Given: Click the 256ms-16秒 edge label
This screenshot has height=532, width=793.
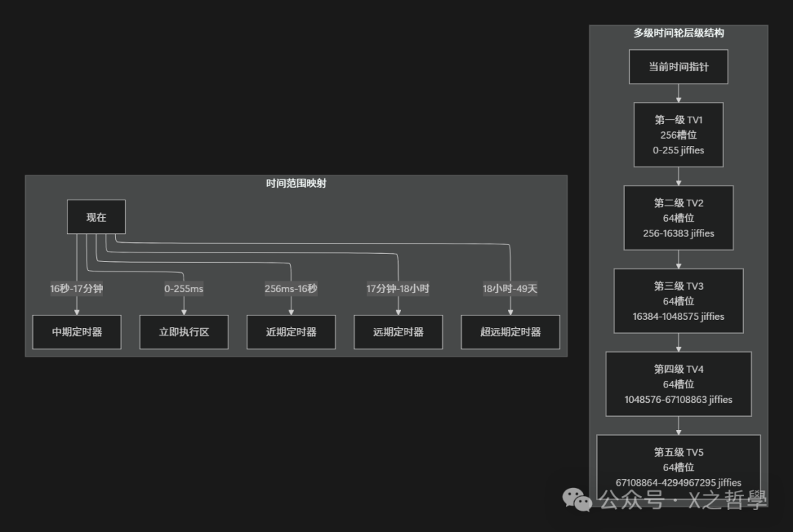Looking at the screenshot, I should 291,288.
